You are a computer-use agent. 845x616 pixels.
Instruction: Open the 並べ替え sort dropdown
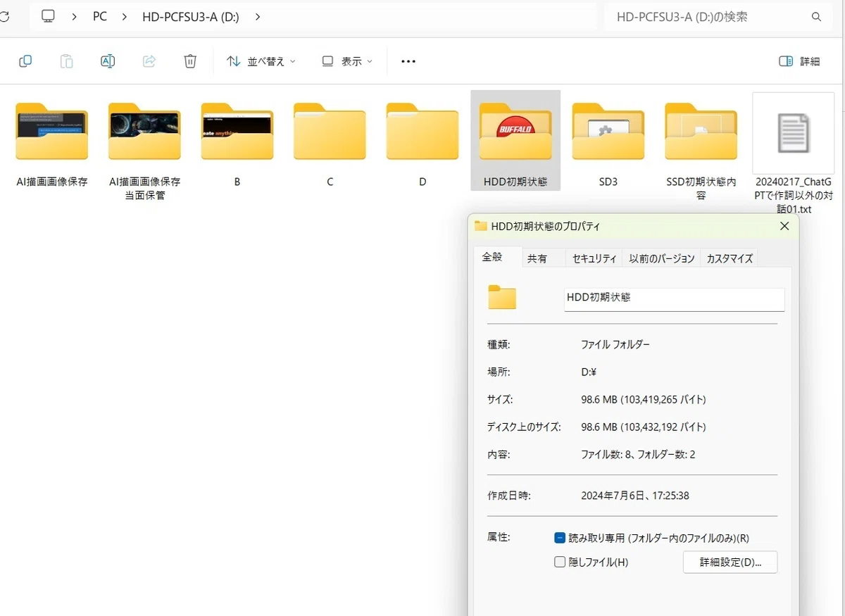[x=261, y=61]
